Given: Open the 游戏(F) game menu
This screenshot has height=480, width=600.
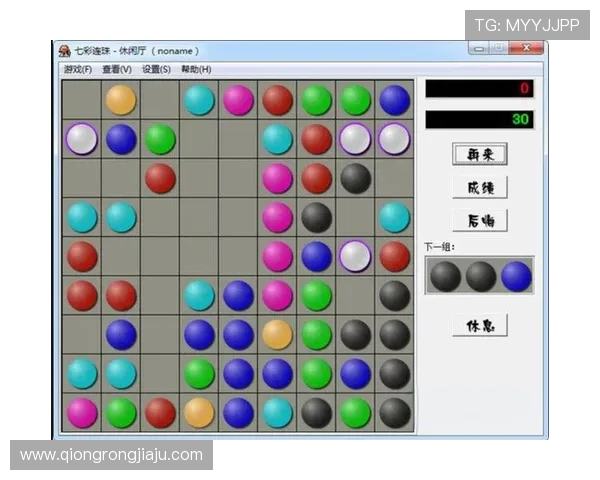Looking at the screenshot, I should [x=77, y=69].
